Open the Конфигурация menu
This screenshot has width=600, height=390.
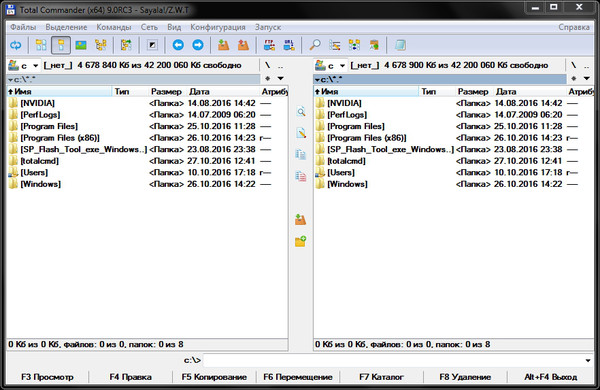218,27
